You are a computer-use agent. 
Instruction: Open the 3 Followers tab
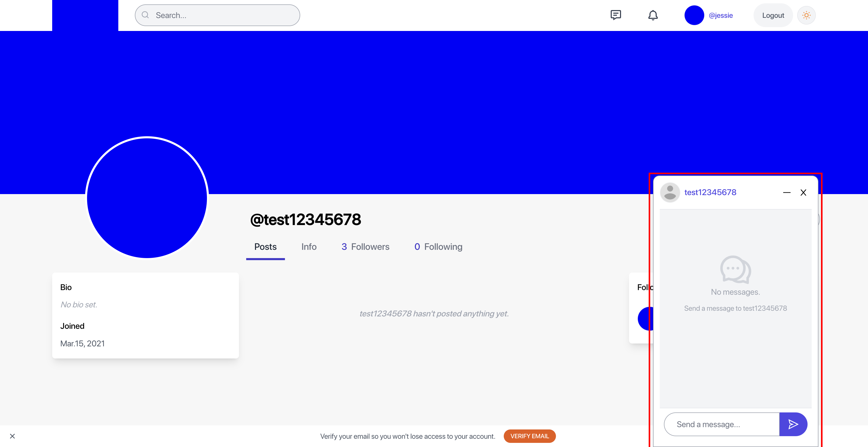(365, 247)
